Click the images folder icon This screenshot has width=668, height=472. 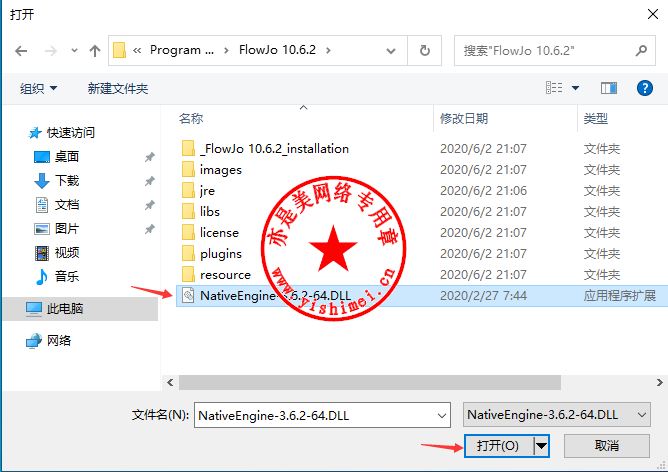click(188, 169)
